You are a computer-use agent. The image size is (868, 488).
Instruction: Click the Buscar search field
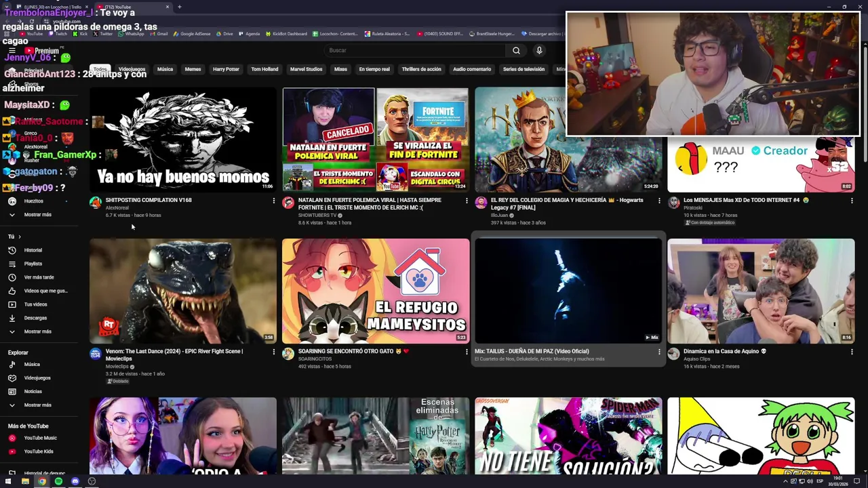tap(415, 50)
